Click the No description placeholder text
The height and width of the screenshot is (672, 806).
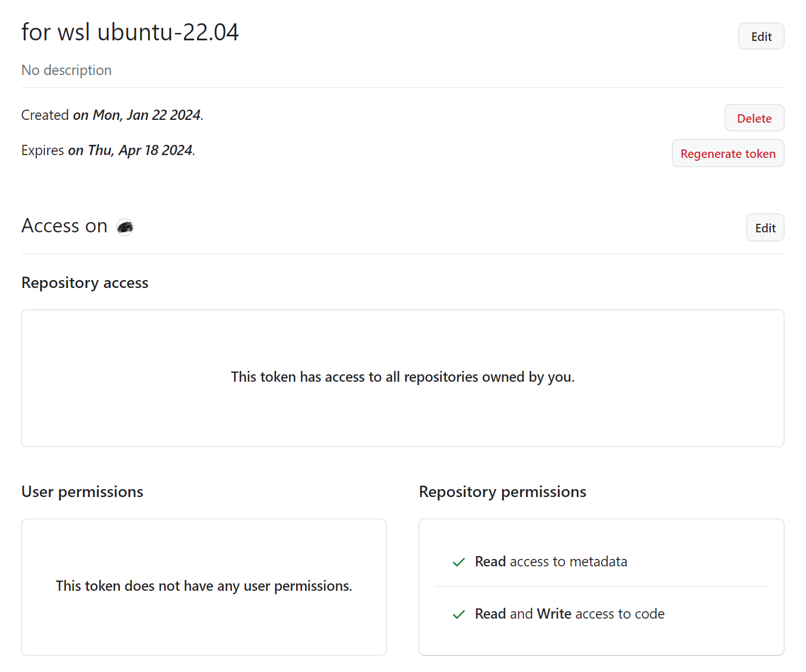[x=66, y=70]
